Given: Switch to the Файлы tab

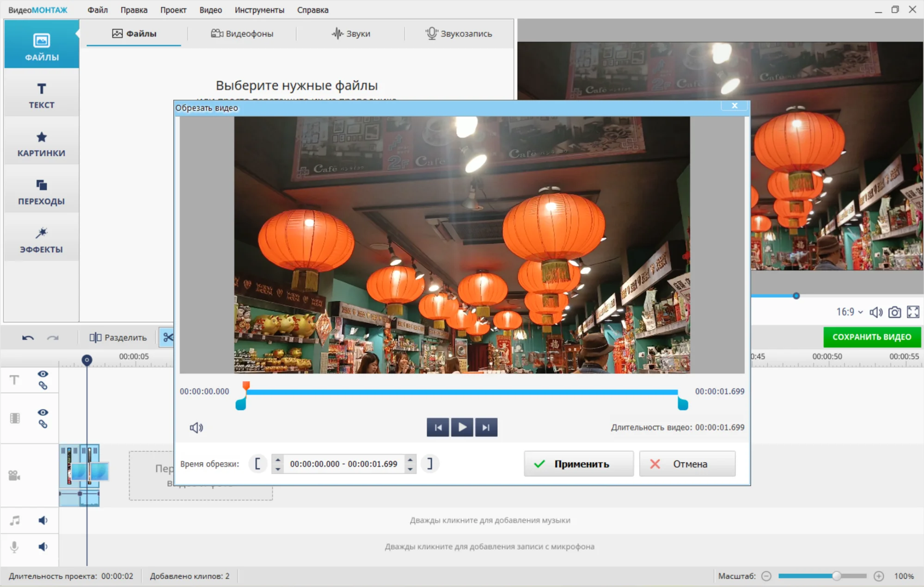Looking at the screenshot, I should click(134, 33).
